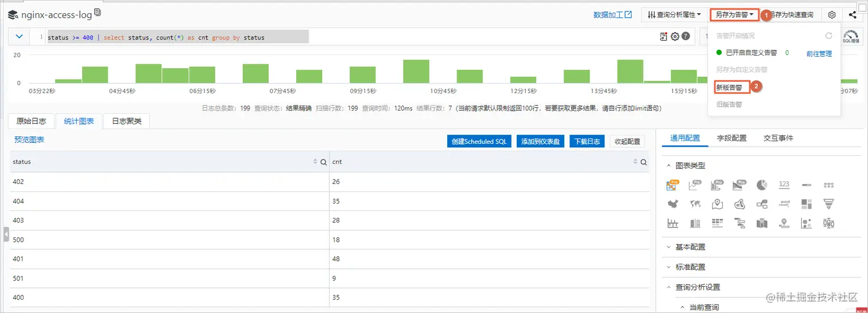The image size is (868, 313).
Task: Click the help question mark icon
Action: point(685,37)
